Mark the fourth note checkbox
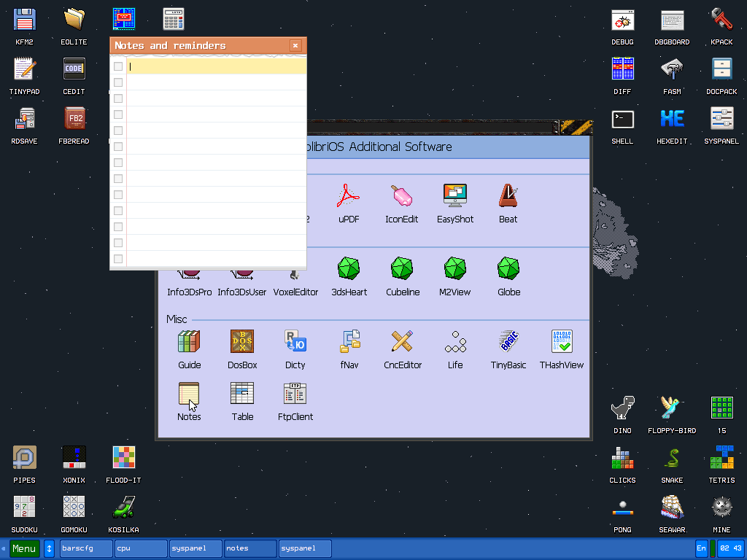 (x=118, y=114)
